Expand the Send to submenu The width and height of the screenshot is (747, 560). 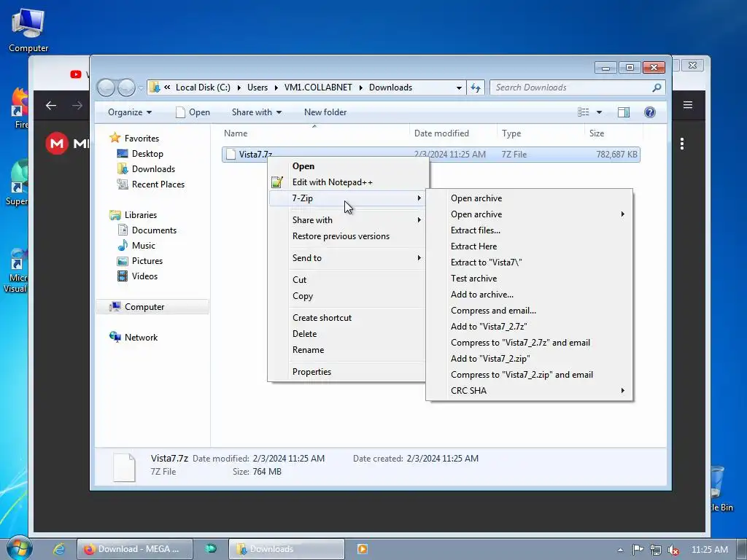(x=419, y=257)
